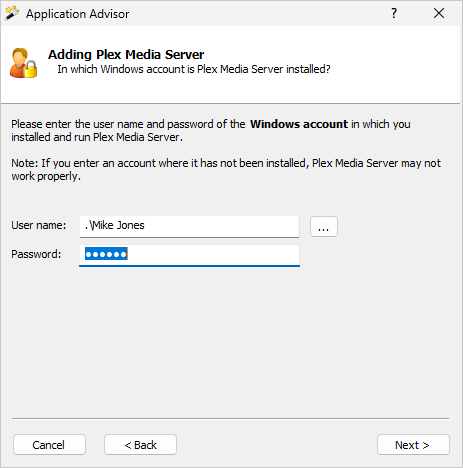
Task: Click the "Application Advisor" window title
Action: (77, 14)
